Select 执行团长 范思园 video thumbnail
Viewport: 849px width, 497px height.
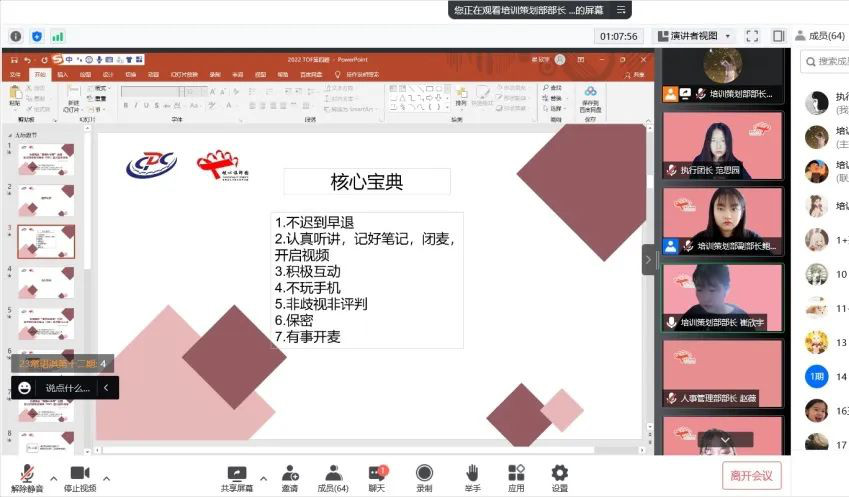coord(722,145)
